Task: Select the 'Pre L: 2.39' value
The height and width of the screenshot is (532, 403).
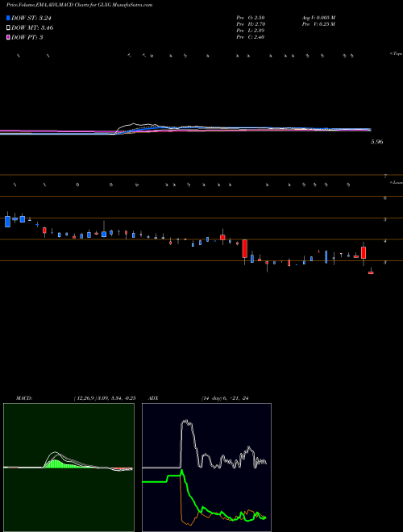Action: pyautogui.click(x=251, y=31)
